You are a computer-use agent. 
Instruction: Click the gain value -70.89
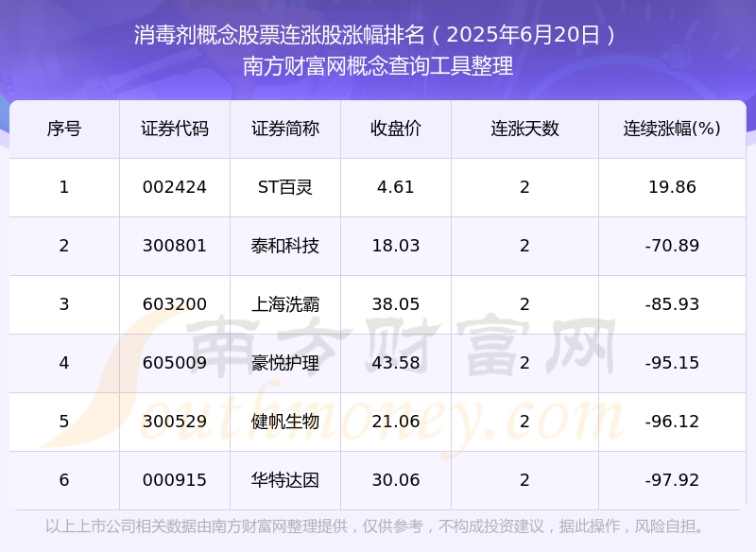pyautogui.click(x=672, y=246)
